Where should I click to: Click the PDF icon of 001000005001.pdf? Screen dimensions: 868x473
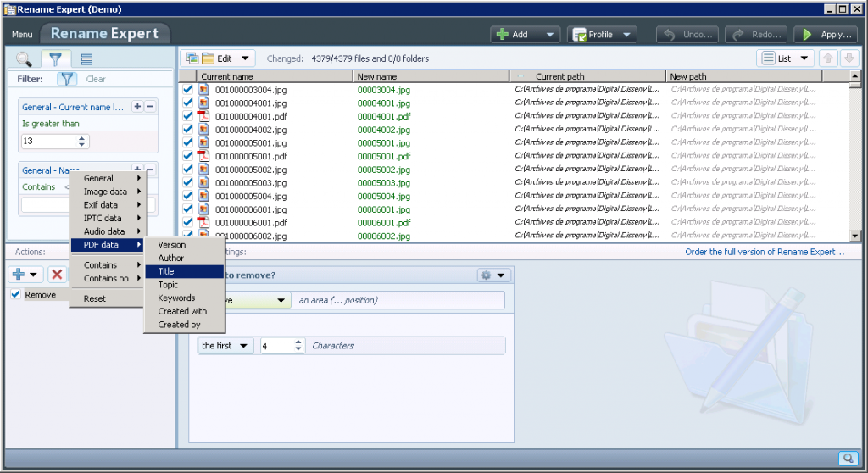[203, 156]
